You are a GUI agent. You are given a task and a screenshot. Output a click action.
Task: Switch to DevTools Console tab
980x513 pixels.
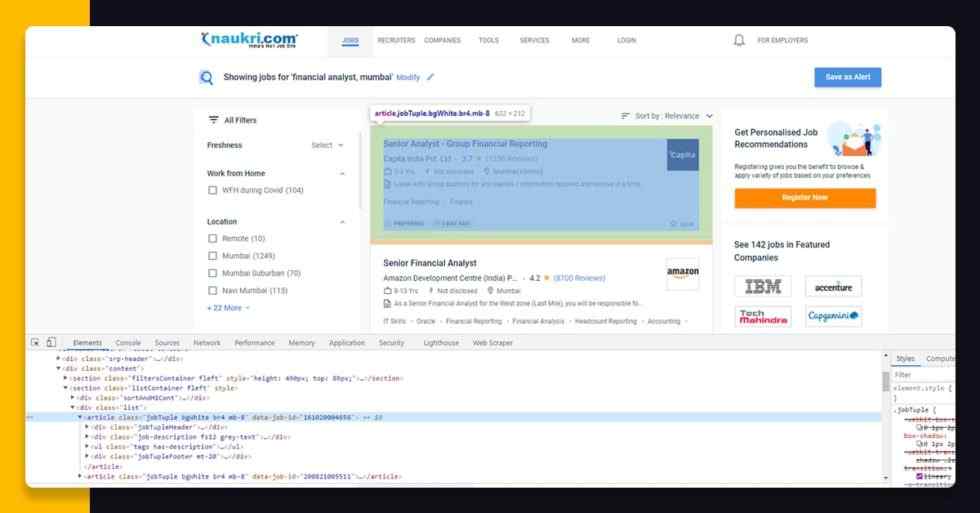[128, 343]
